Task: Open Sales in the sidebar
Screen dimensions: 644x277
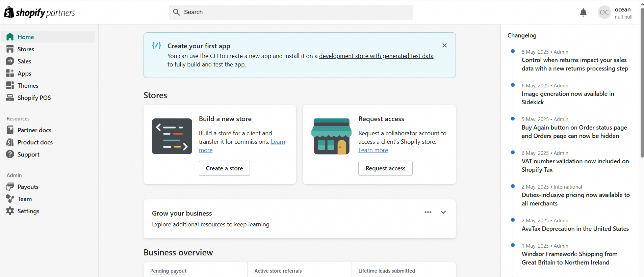Action: pyautogui.click(x=48, y=61)
